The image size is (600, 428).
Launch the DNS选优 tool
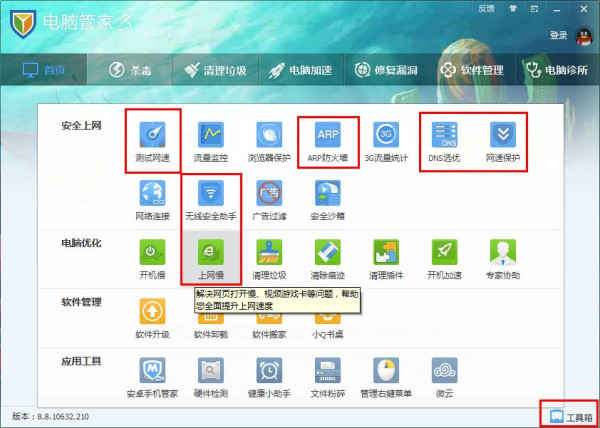(x=444, y=141)
